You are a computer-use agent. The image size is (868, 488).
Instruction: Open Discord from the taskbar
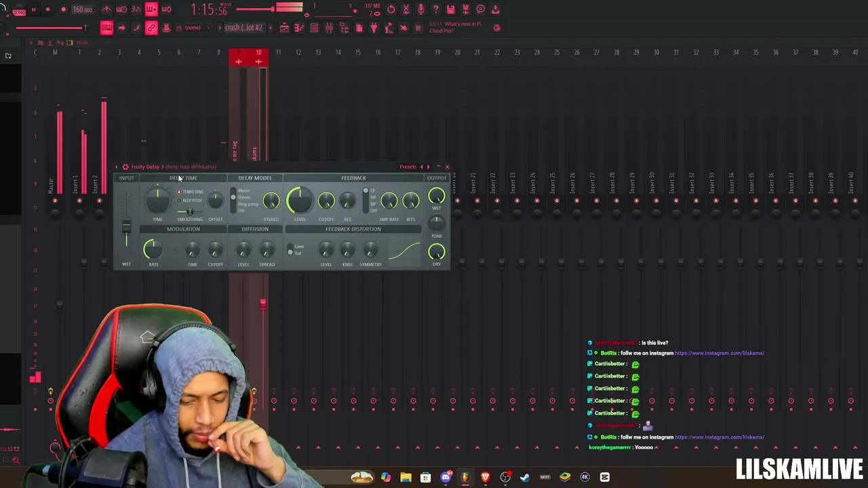tap(446, 477)
